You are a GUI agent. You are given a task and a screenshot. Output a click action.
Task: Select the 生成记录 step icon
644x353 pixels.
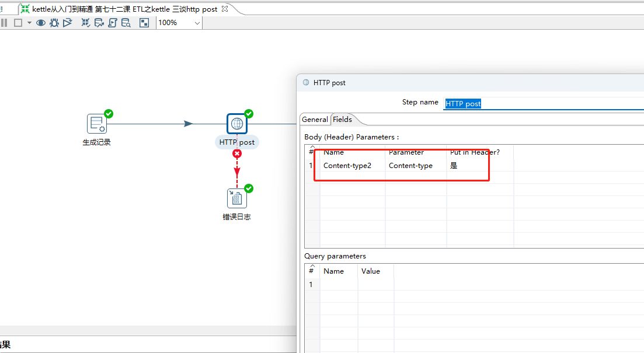(96, 123)
